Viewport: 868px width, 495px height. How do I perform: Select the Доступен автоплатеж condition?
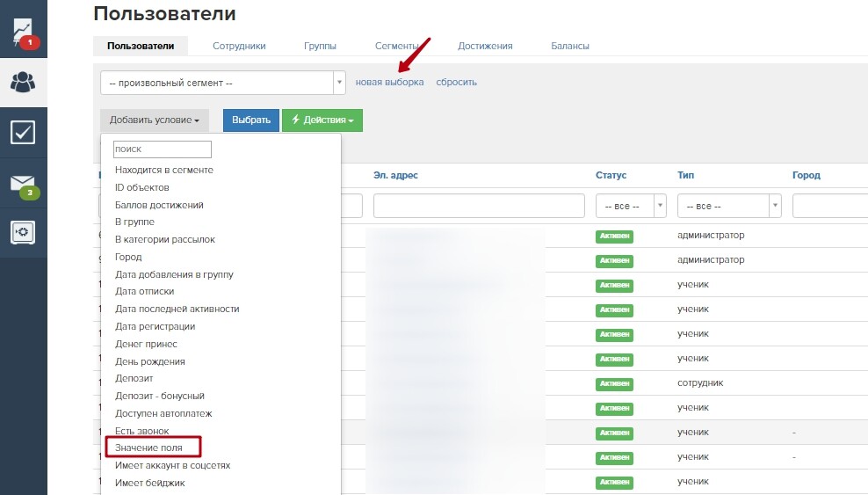coord(163,413)
